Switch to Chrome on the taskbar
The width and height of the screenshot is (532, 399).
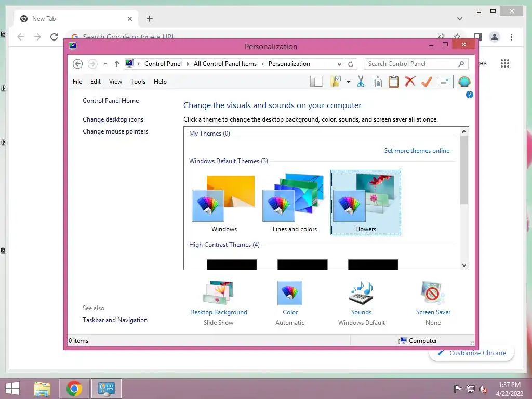[x=74, y=389]
